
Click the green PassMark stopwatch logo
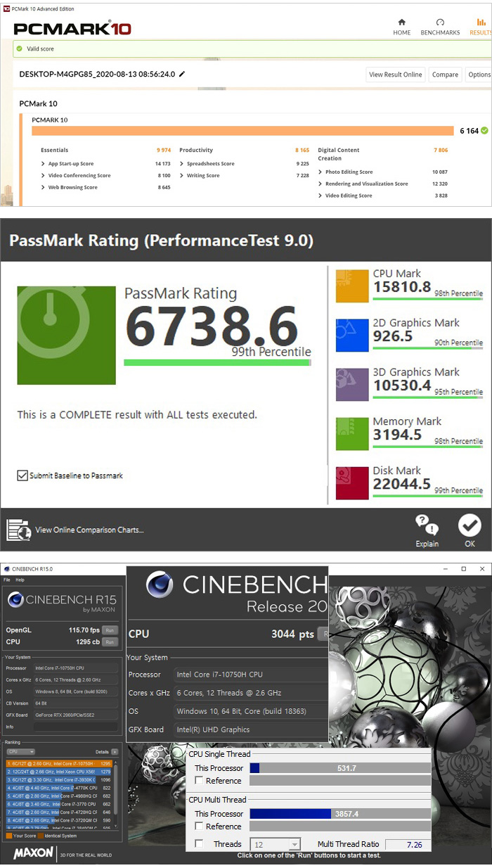(67, 334)
